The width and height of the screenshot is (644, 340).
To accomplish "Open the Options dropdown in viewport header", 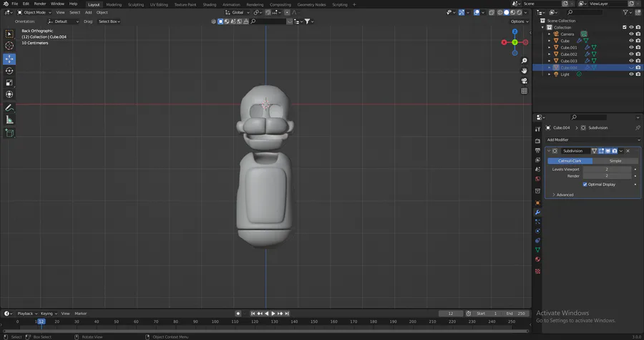I will point(519,21).
